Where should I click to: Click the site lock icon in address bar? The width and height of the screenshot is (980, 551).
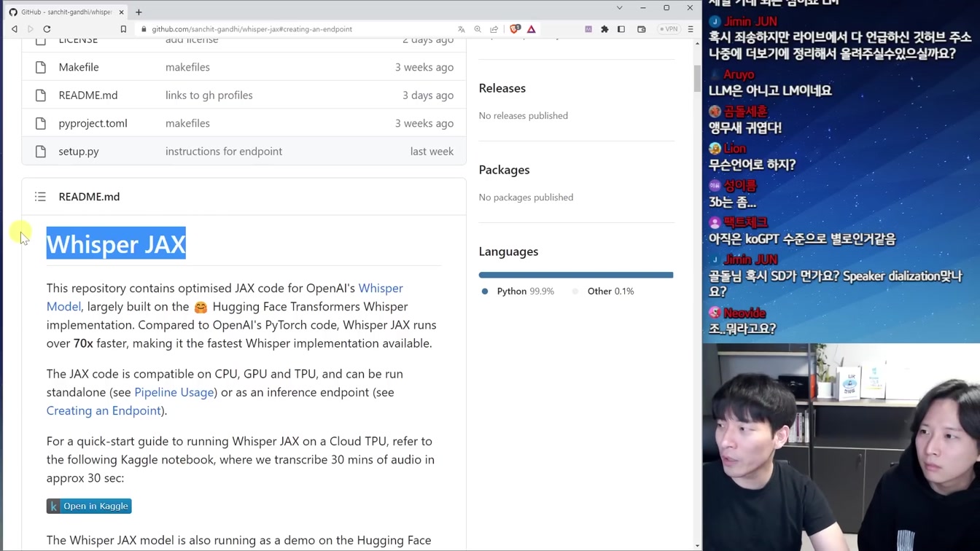pos(144,29)
